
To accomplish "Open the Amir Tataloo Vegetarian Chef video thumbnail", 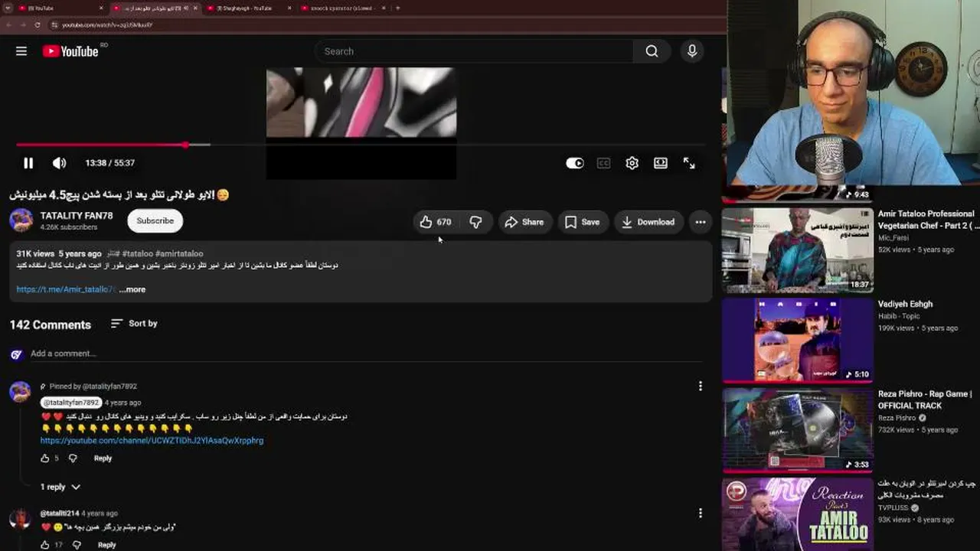I will coord(798,250).
